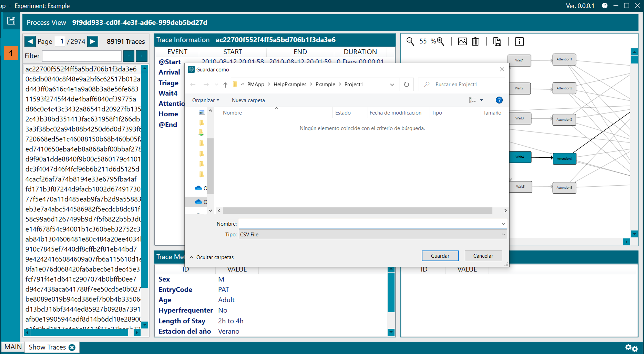Screen dimensions: 644x354
Task: Click the trace metadata vertical scrollbar
Action: (x=391, y=292)
